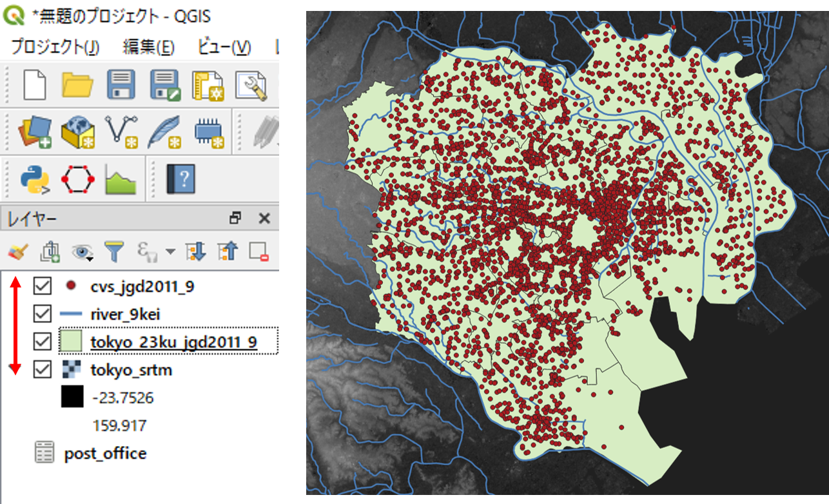Click the add group icon in Layers

(x=50, y=252)
